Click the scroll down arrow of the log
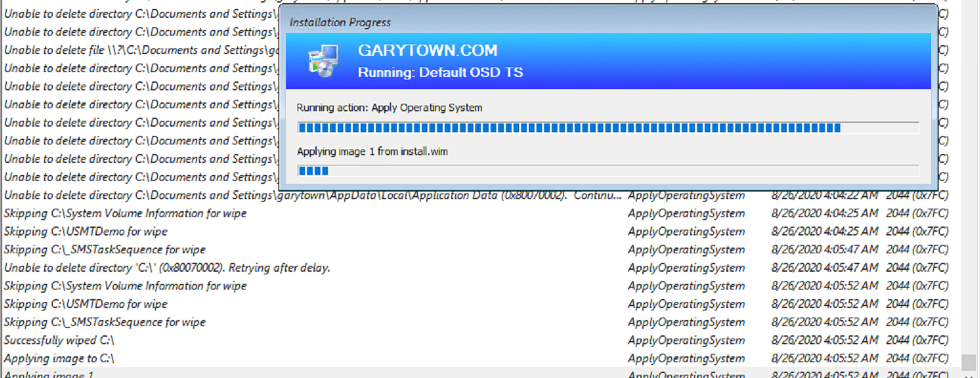The image size is (980, 378). pos(969,374)
